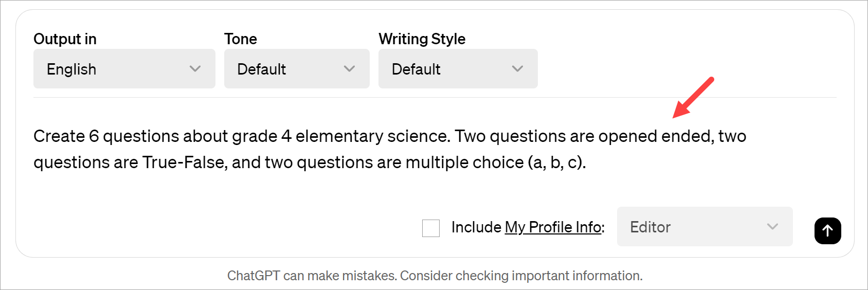Open the Writing Style Default dropdown
This screenshot has width=868, height=290.
[458, 69]
